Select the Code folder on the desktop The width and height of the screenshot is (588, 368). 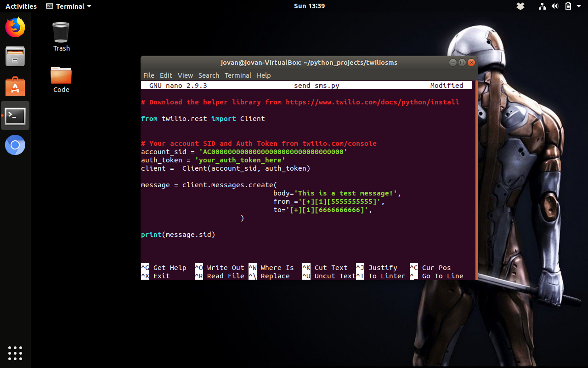61,80
